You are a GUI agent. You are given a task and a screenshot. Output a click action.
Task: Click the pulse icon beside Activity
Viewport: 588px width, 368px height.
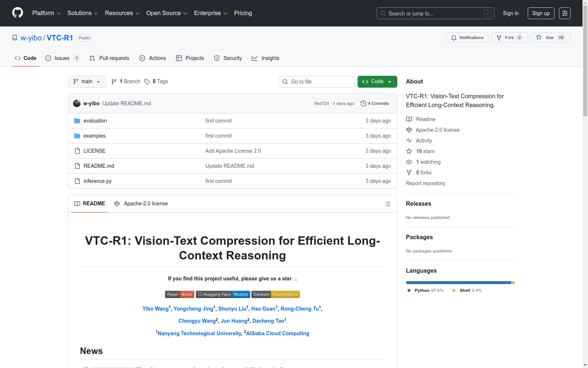tap(409, 141)
